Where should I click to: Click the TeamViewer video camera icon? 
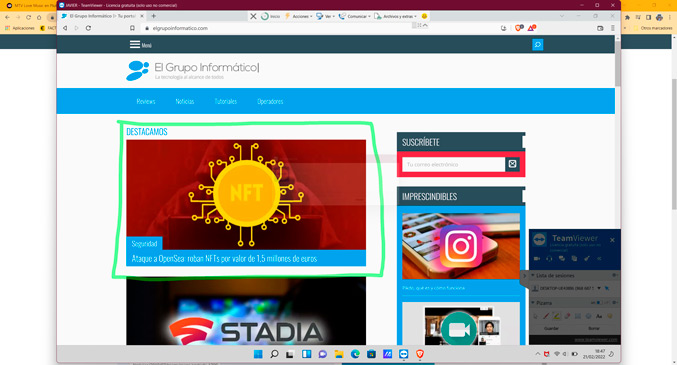537,258
